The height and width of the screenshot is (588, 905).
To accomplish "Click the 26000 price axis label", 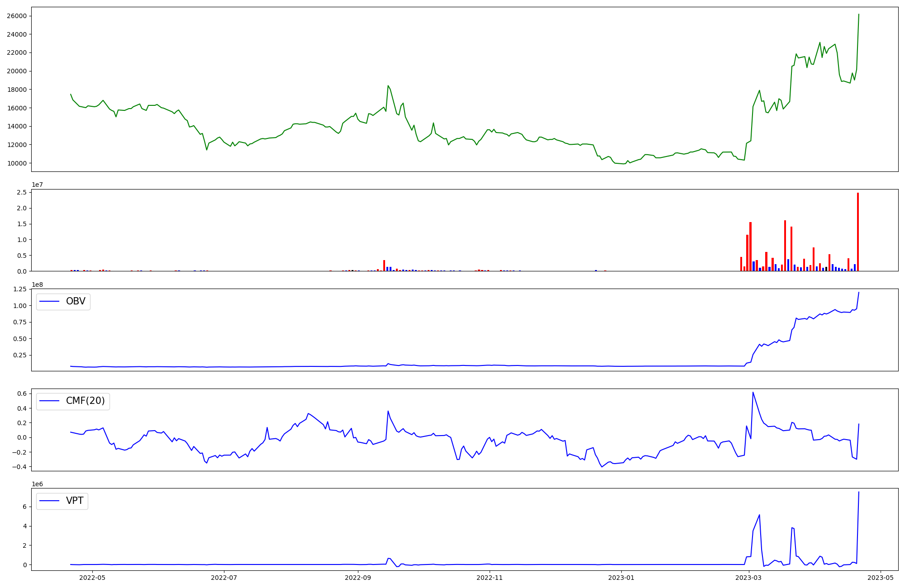I will (16, 16).
